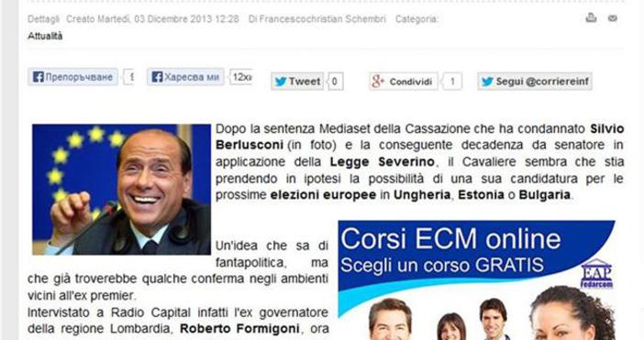Open the Corsi ECM online ad banner

476,280
